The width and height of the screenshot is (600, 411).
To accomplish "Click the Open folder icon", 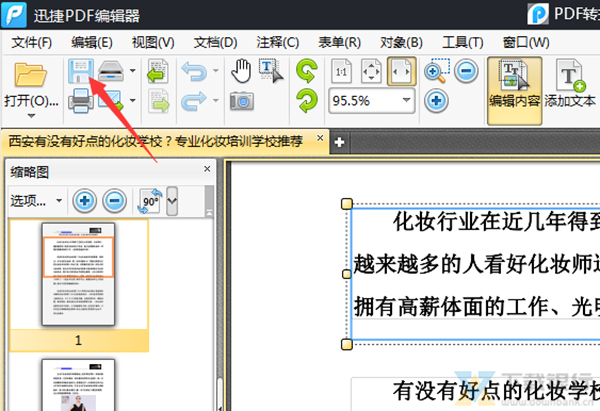I will pos(30,75).
